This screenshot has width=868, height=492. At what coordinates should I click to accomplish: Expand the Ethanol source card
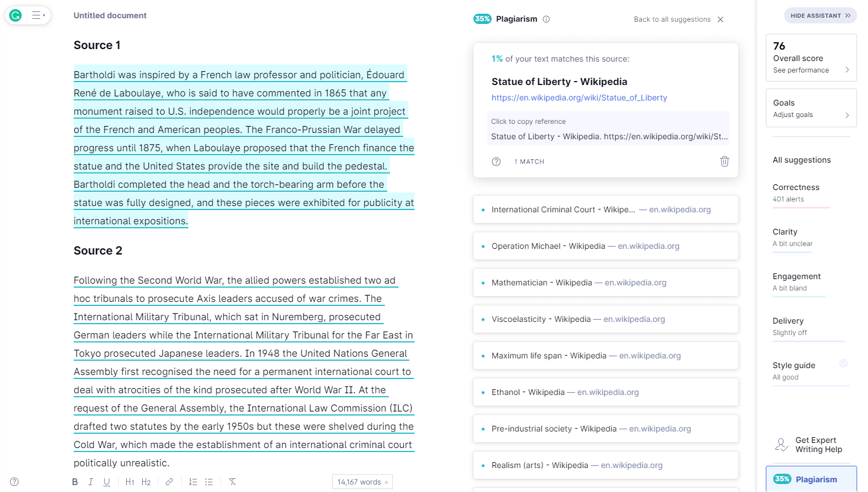606,392
